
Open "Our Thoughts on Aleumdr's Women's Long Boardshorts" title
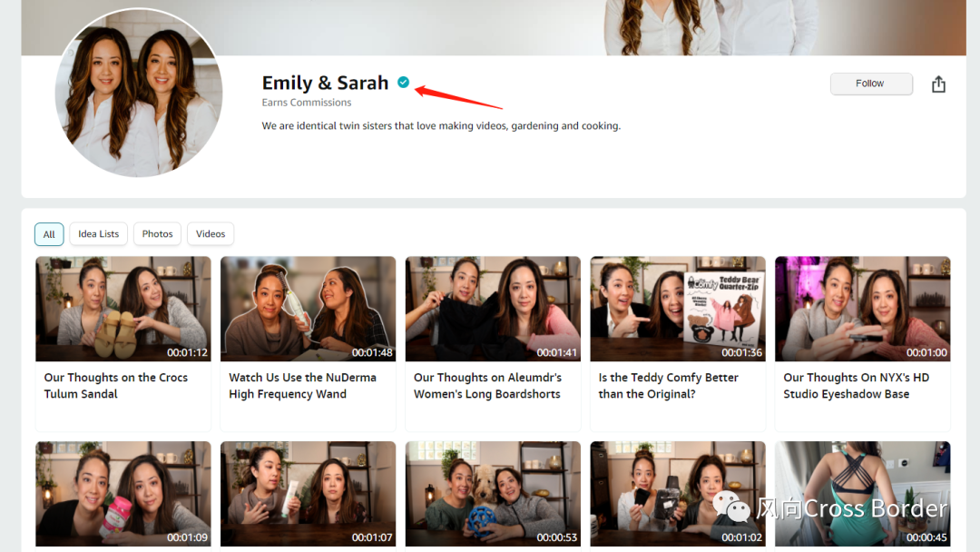(487, 386)
